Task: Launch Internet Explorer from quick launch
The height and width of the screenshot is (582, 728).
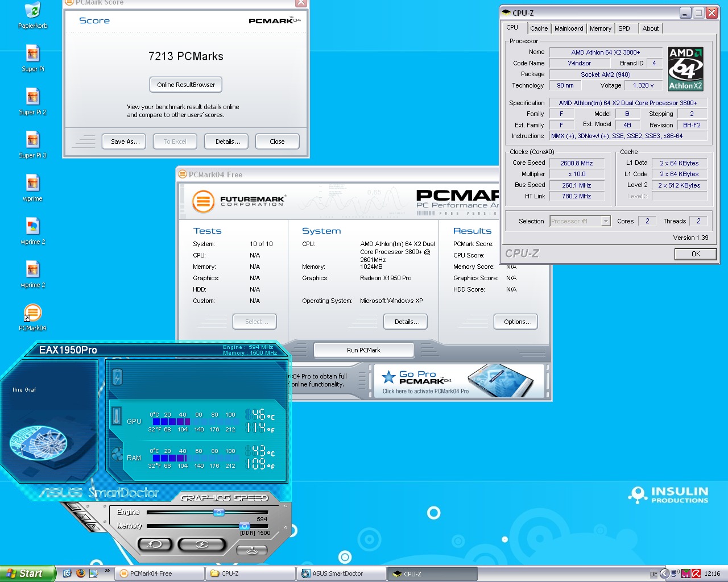Action: [x=67, y=573]
